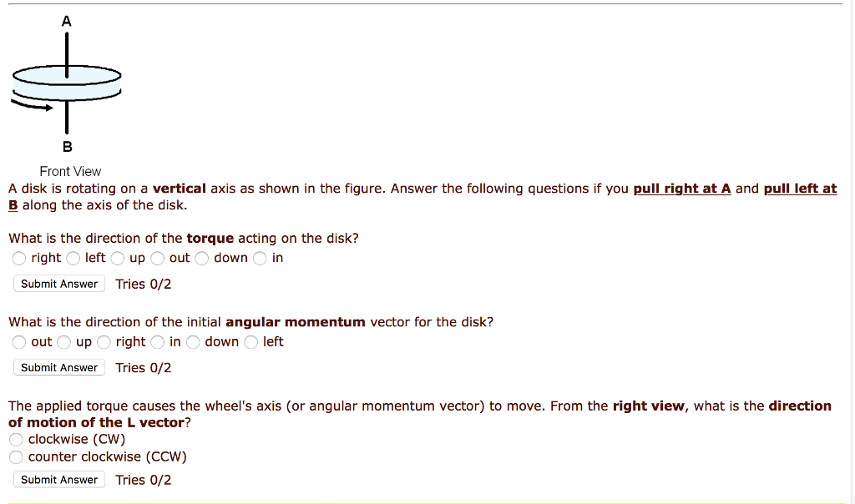The image size is (855, 504).
Task: Pick 'up' for the torque direction
Action: tap(118, 259)
